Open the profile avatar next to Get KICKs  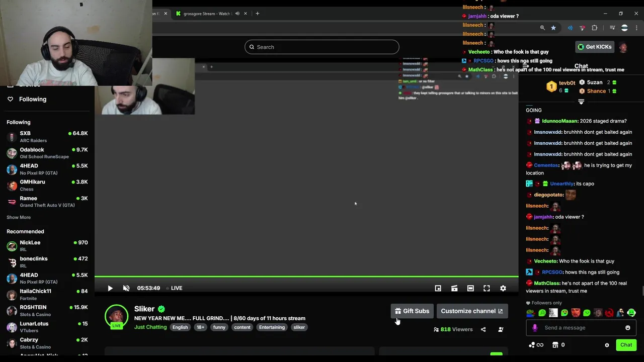(623, 47)
